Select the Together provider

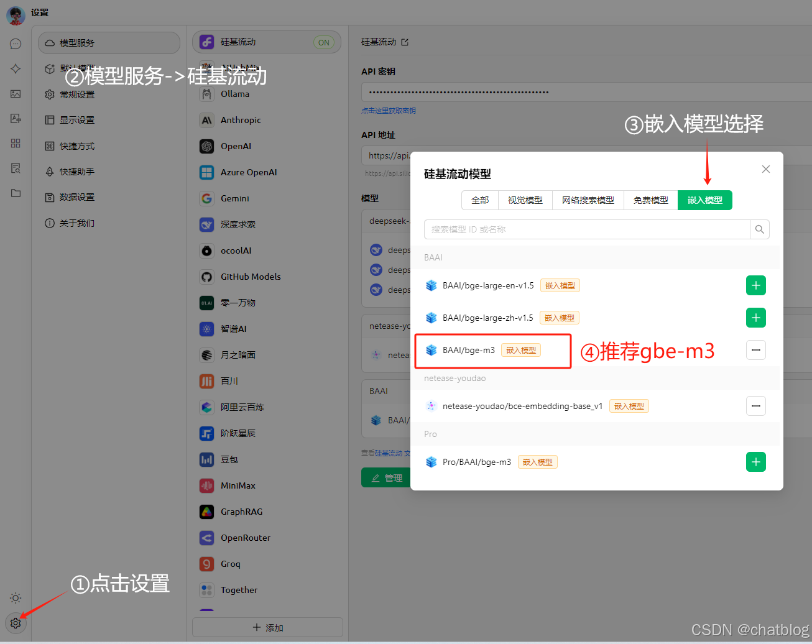[267, 590]
